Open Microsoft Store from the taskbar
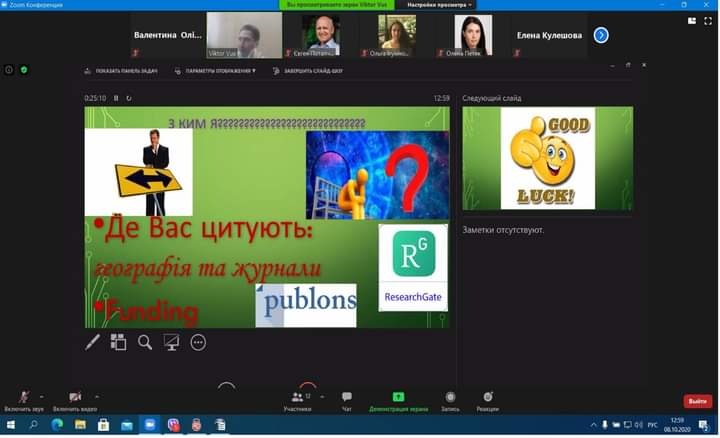This screenshot has height=438, width=720. pyautogui.click(x=103, y=425)
